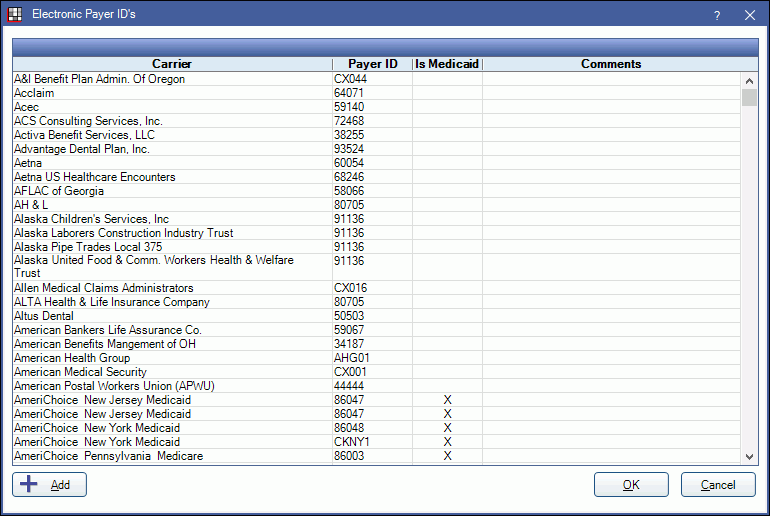
Task: Select the Altus Dental row
Action: pos(377,316)
